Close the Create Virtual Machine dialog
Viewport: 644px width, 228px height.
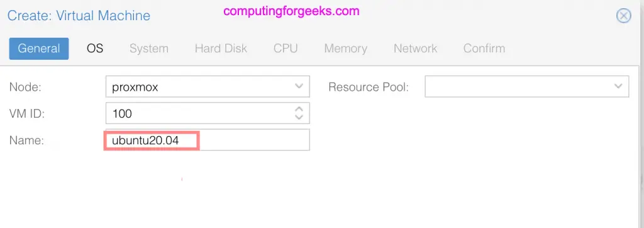point(623,16)
